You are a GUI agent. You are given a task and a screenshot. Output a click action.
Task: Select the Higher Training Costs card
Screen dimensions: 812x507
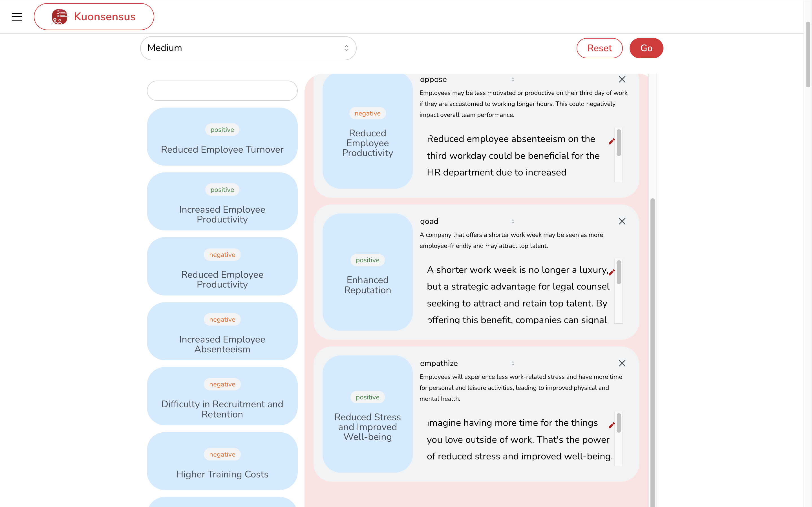pos(222,461)
